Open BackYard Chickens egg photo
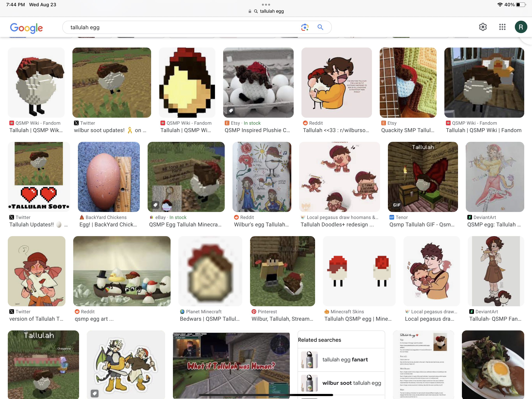 pyautogui.click(x=109, y=177)
